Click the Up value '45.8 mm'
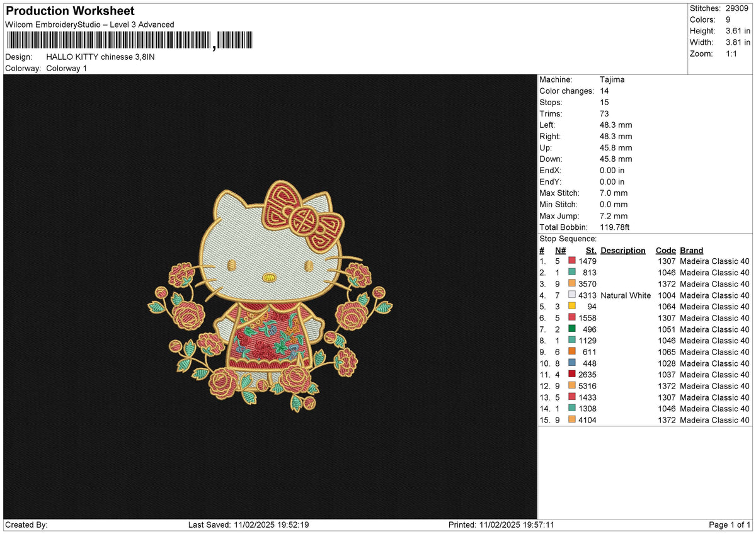 pos(616,147)
